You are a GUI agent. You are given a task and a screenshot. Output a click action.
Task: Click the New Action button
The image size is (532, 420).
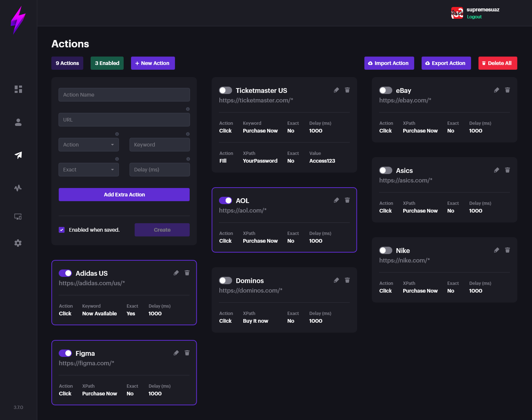tap(153, 63)
